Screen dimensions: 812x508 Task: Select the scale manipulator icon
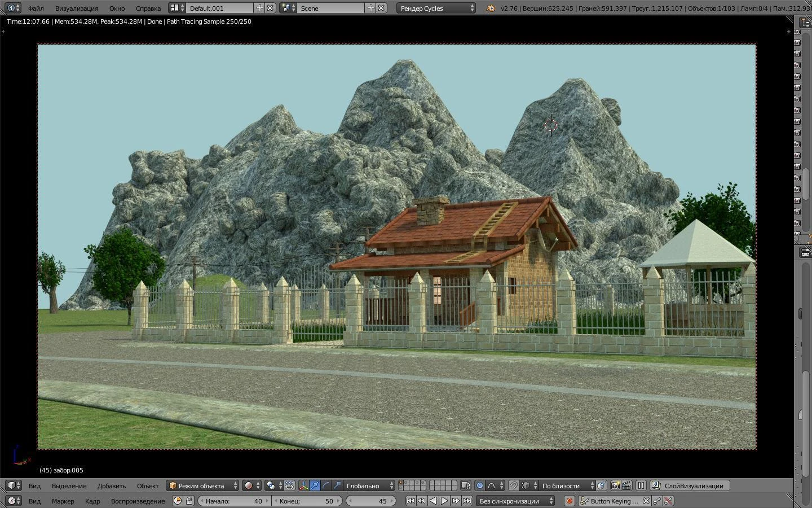pyautogui.click(x=337, y=485)
